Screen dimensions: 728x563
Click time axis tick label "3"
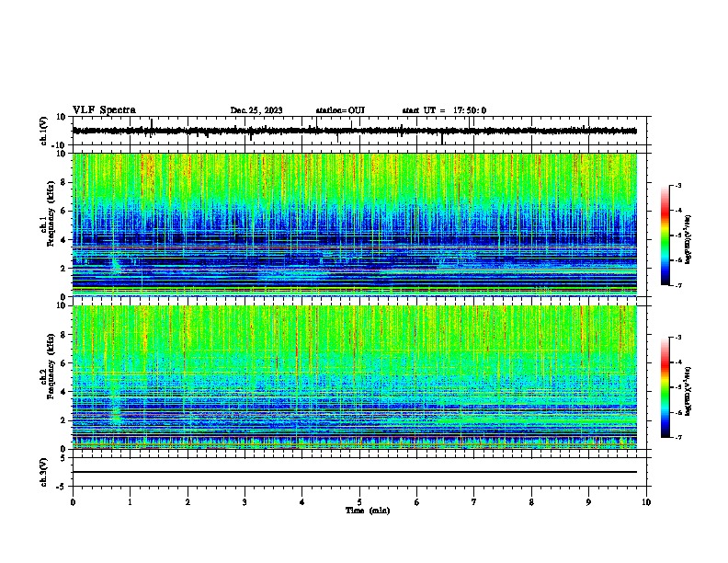tap(245, 502)
